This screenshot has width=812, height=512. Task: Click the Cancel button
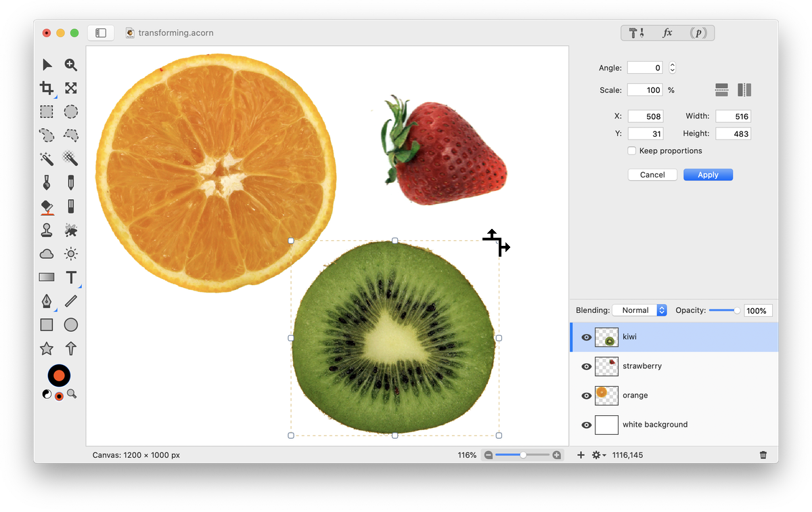point(652,175)
